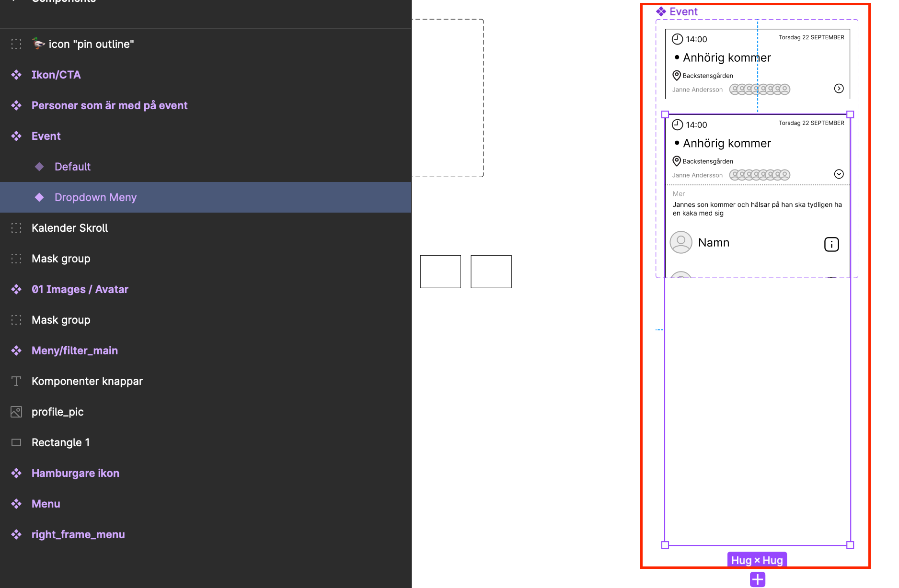Click component icon beside 01 Images / Avatar

(x=16, y=289)
